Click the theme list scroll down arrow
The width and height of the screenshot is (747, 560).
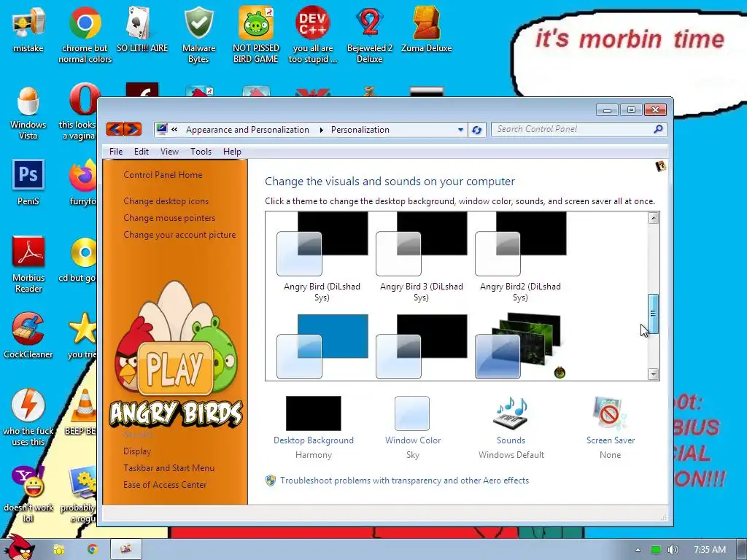[x=653, y=374]
